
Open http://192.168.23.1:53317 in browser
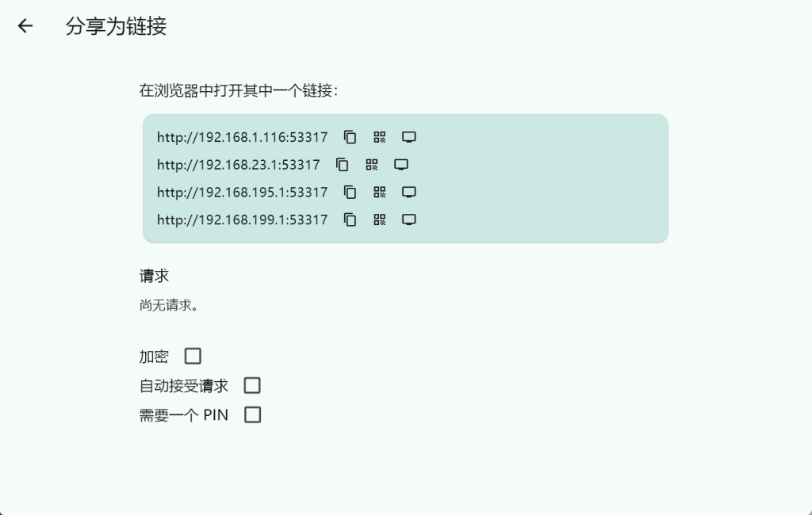click(400, 164)
